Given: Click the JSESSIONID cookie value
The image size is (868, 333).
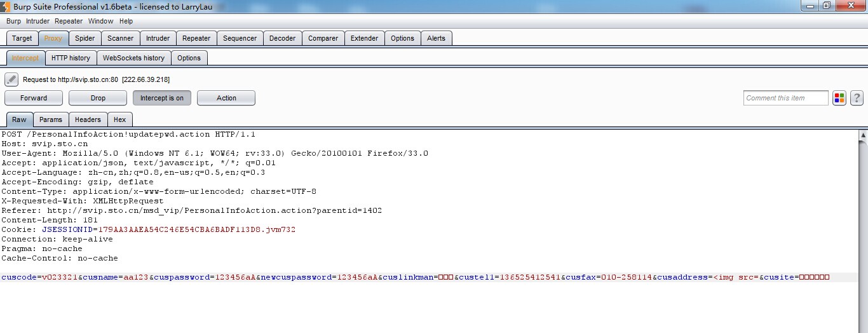Looking at the screenshot, I should point(197,229).
